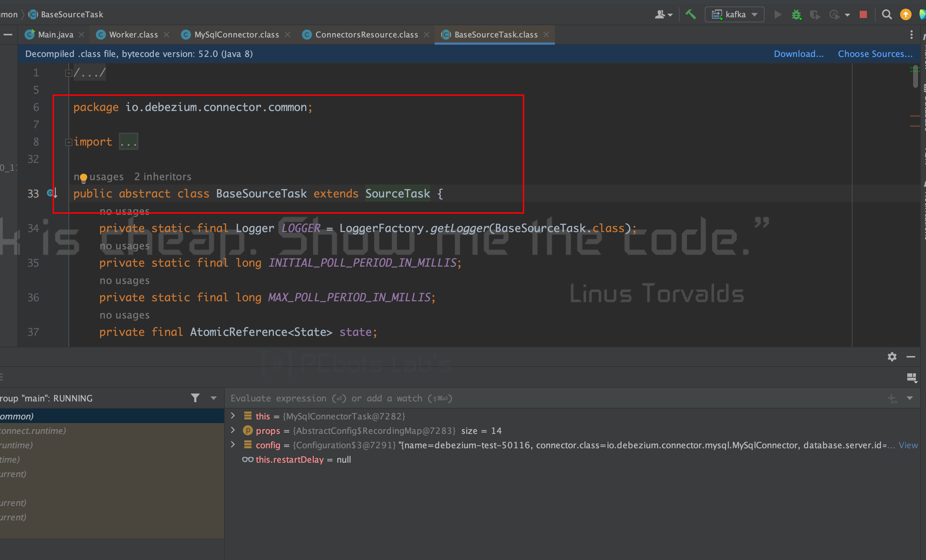Click the orange IDE update arrow icon
The height and width of the screenshot is (560, 926).
(x=906, y=14)
